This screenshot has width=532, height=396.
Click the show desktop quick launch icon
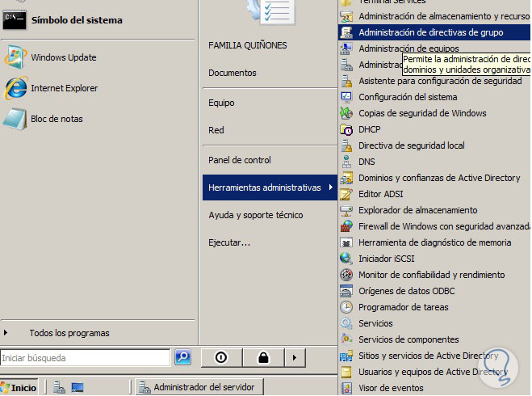[x=77, y=387]
